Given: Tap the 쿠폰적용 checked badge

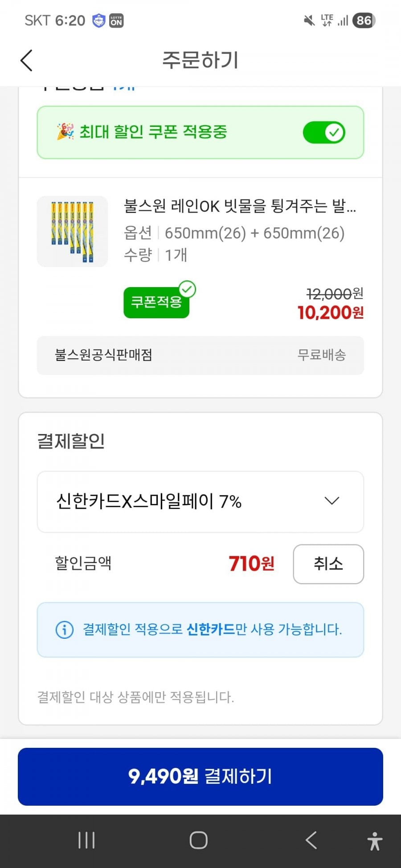Looking at the screenshot, I should 156,302.
